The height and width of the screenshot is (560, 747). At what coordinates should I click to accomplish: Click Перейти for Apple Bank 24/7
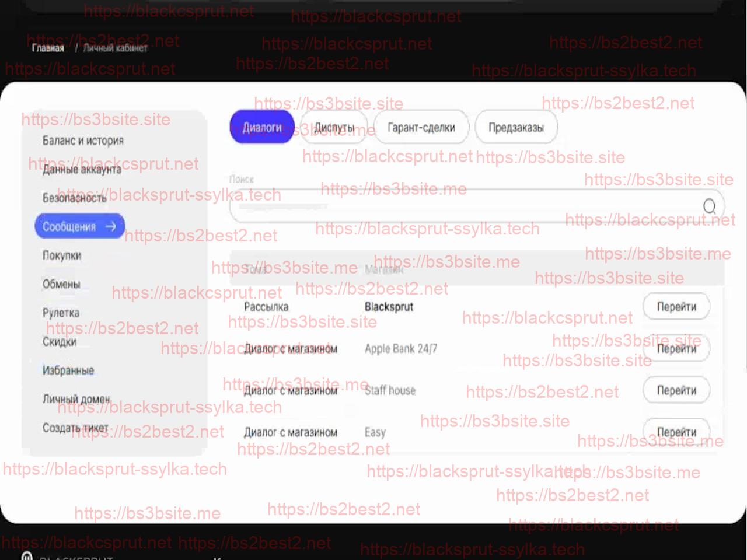click(x=676, y=348)
